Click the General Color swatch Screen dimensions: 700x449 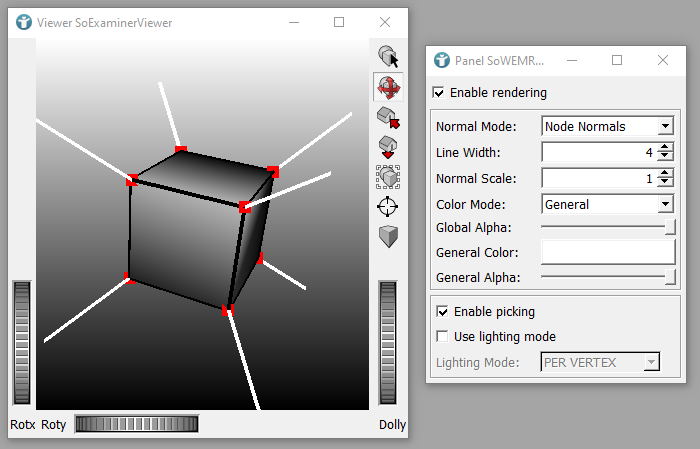click(608, 252)
